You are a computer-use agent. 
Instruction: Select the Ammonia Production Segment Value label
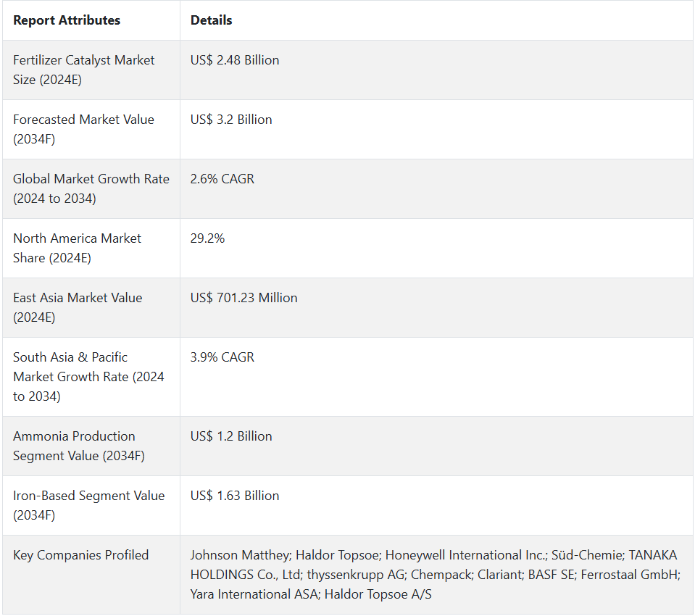(x=78, y=446)
